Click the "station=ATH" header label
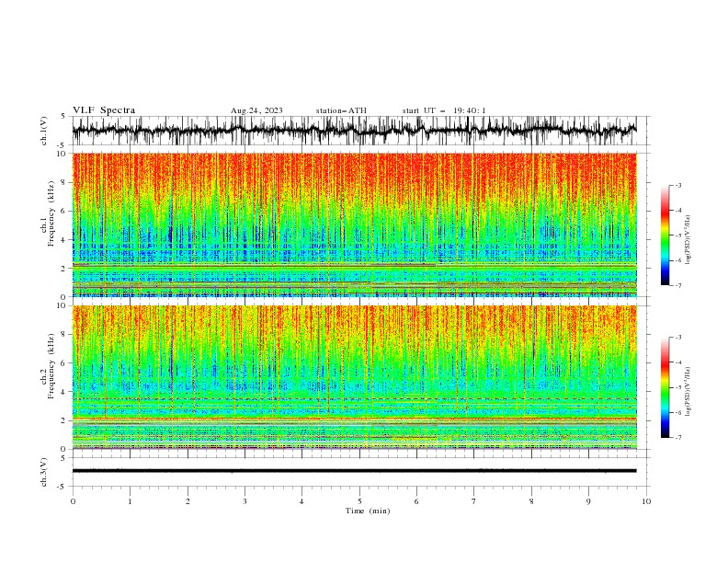728x563 pixels. (341, 110)
